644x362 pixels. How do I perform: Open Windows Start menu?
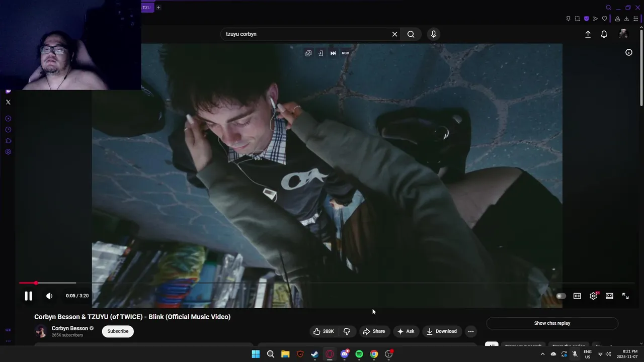pyautogui.click(x=256, y=354)
